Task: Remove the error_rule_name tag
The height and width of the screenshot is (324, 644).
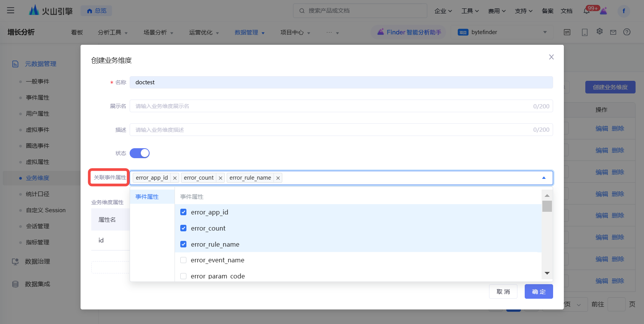Action: coord(278,178)
